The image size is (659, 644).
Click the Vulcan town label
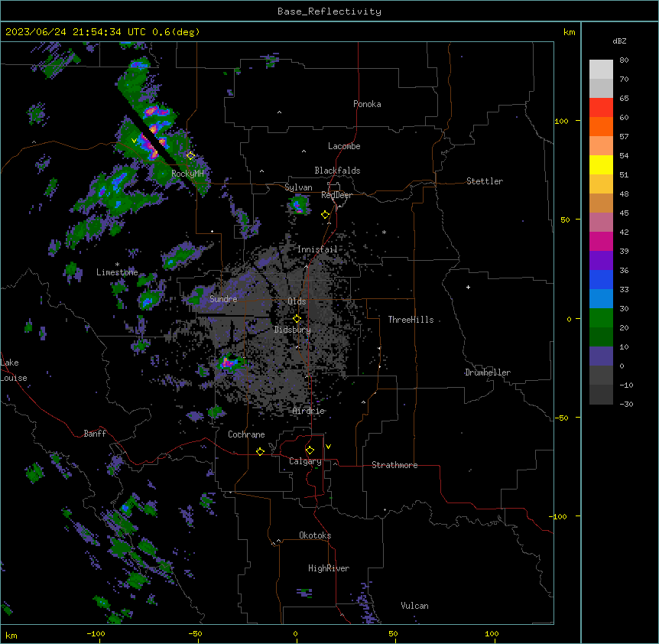click(x=414, y=606)
